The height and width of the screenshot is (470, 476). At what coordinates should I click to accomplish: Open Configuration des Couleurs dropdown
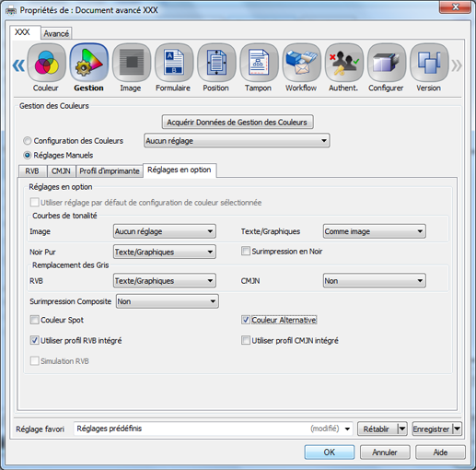[x=237, y=141]
